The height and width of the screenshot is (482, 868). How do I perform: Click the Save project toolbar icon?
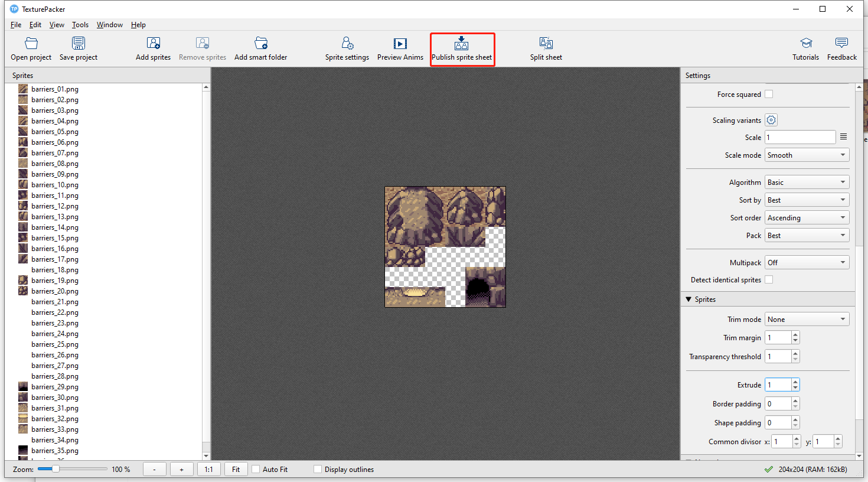[79, 43]
